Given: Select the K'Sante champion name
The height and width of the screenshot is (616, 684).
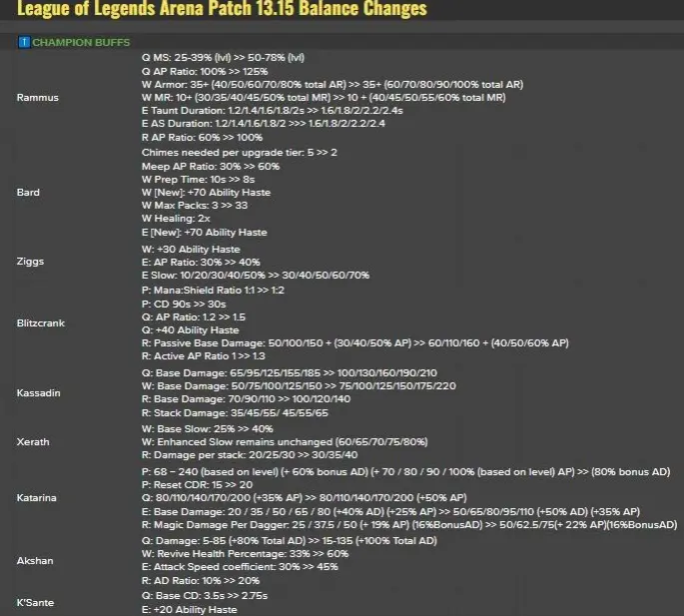Looking at the screenshot, I should [x=35, y=602].
